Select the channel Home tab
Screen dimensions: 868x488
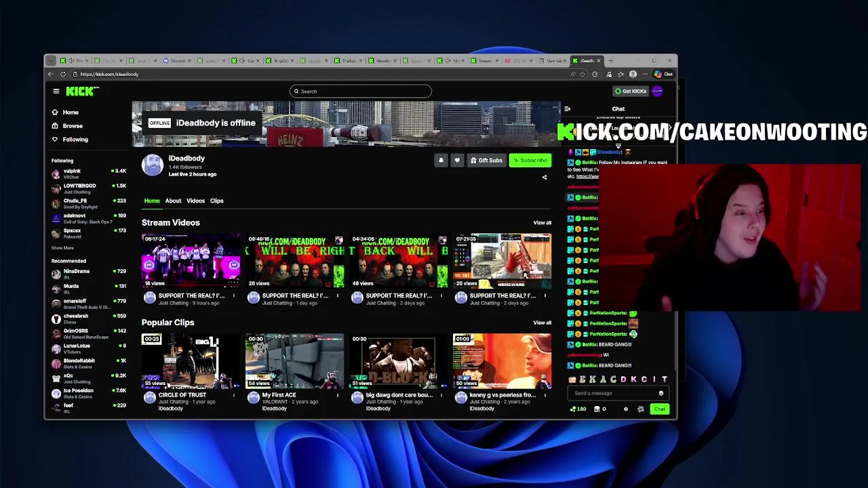152,201
